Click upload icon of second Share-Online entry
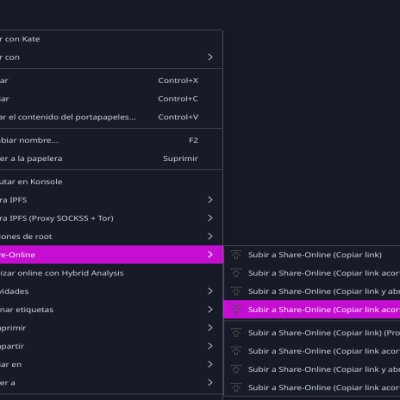The image size is (400, 400). (236, 273)
